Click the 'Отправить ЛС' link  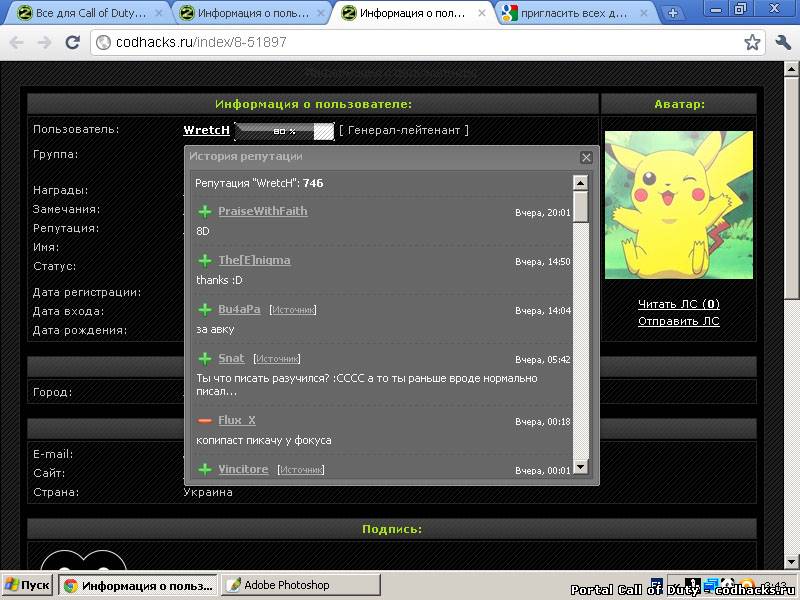679,321
